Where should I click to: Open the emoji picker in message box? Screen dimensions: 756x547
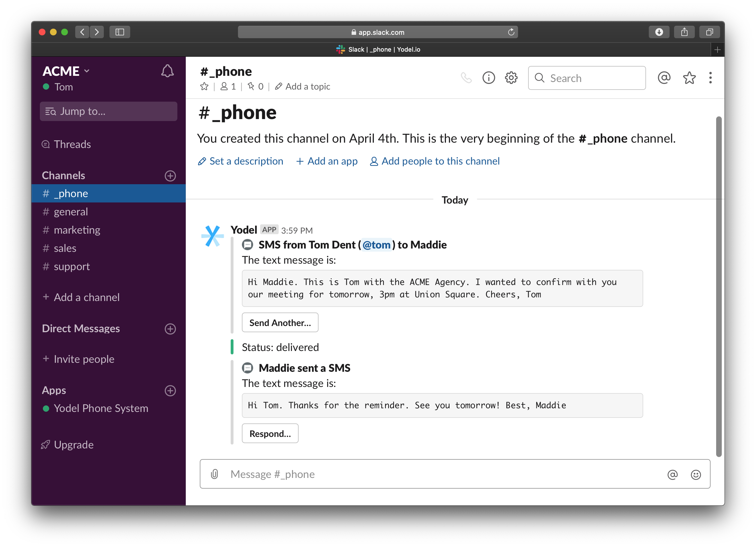point(695,475)
